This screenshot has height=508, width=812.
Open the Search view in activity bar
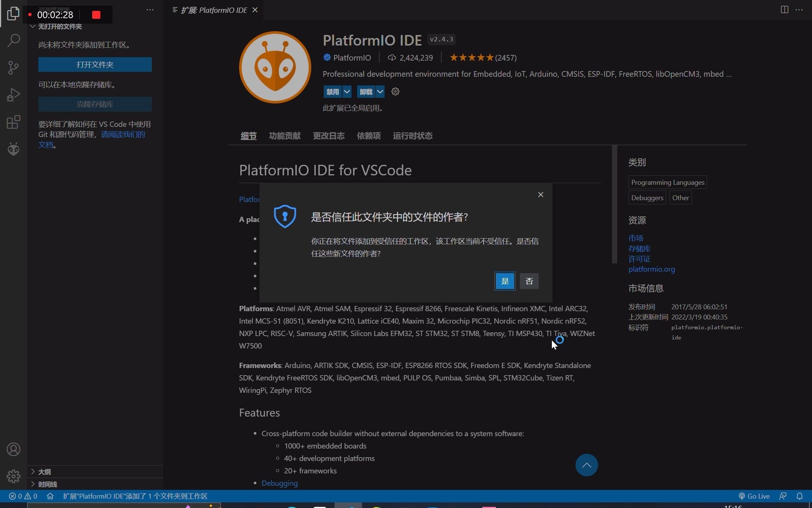[x=14, y=40]
